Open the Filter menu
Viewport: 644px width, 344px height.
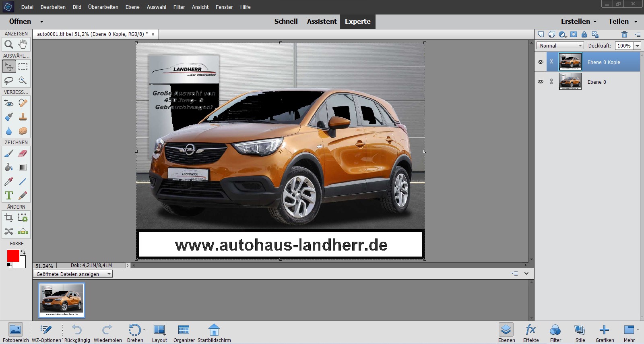pyautogui.click(x=179, y=7)
